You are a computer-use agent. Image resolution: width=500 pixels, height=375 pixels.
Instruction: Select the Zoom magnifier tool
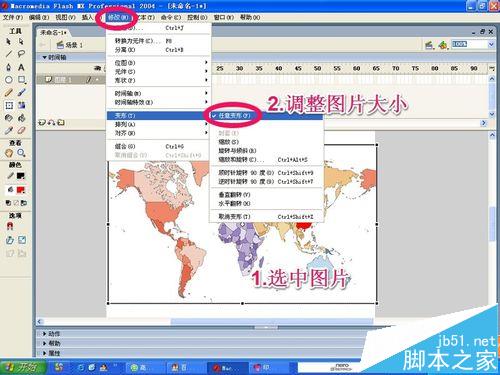click(x=21, y=153)
